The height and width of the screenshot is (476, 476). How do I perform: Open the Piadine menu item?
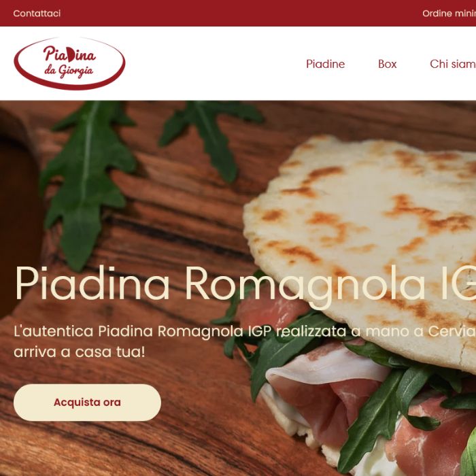[325, 64]
